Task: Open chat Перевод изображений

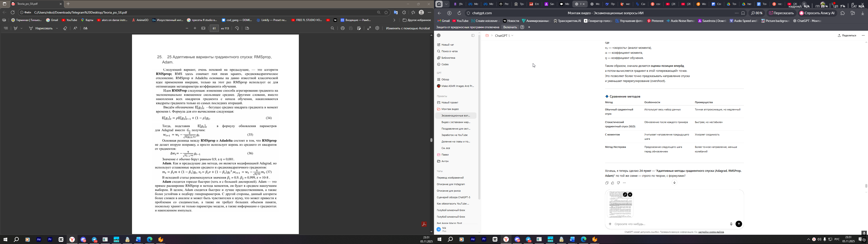Action: coord(450,178)
